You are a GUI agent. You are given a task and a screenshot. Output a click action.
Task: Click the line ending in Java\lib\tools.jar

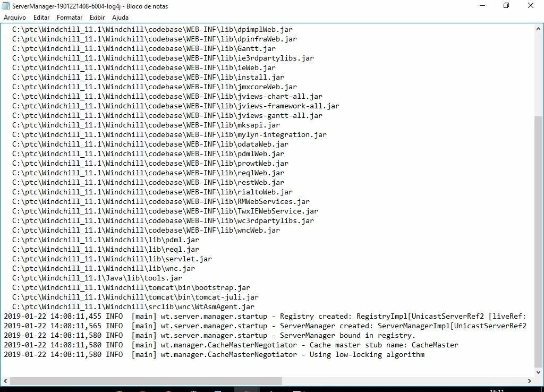[x=97, y=277]
